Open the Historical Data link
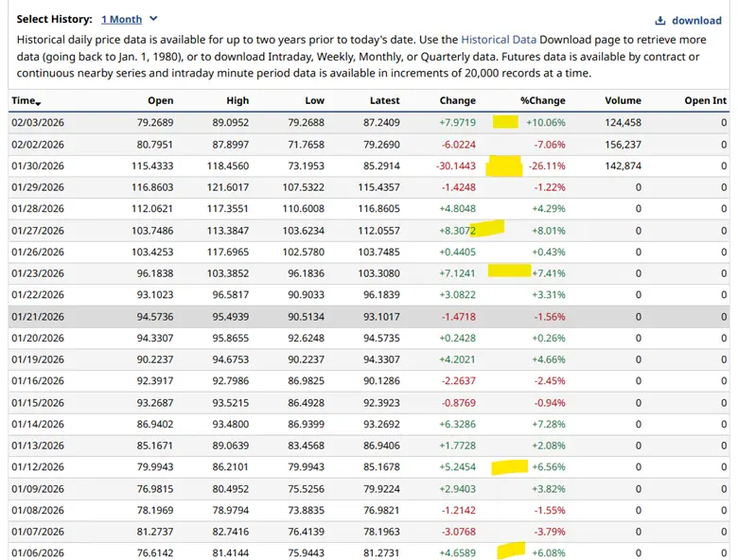This screenshot has height=560, width=738. click(499, 40)
